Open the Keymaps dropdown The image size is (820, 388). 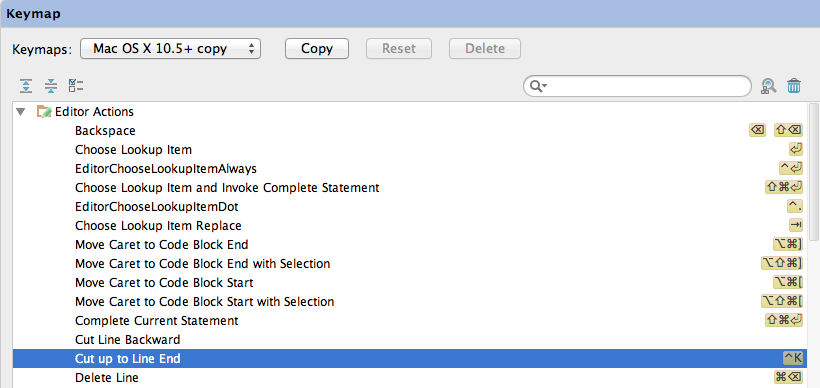click(170, 49)
